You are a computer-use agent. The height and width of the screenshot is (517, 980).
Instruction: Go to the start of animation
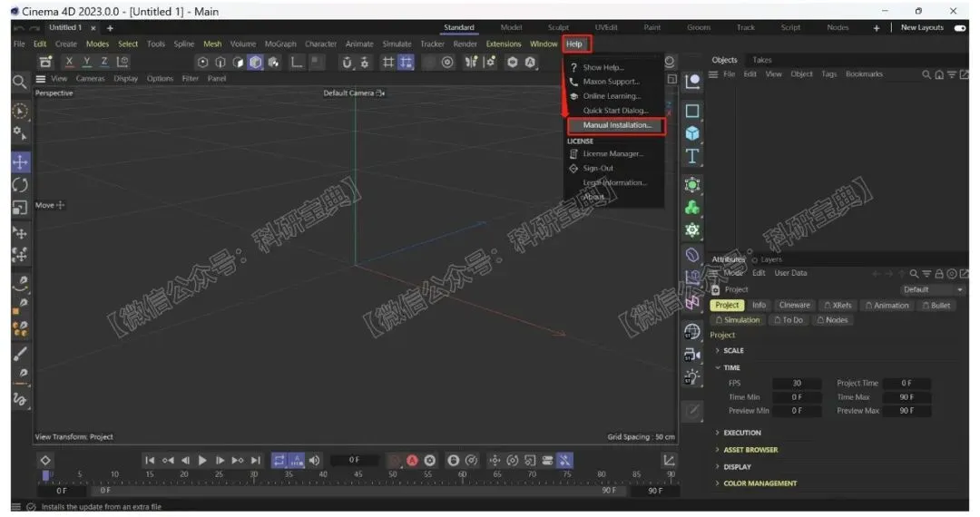pos(150,460)
